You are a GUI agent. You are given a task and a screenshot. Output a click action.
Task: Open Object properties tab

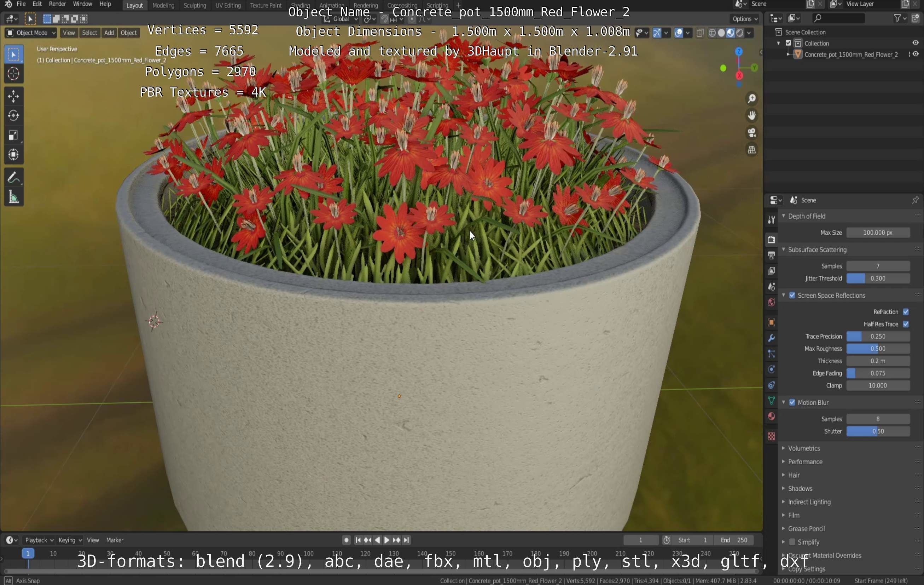click(771, 322)
